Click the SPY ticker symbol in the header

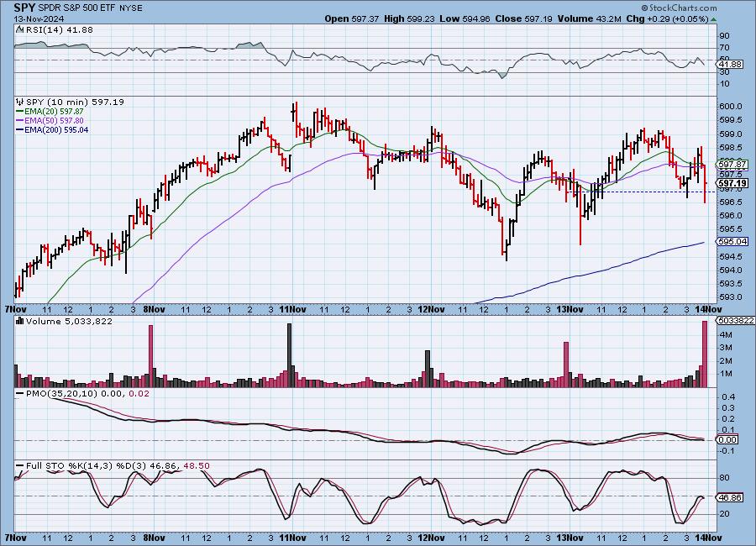coord(24,8)
